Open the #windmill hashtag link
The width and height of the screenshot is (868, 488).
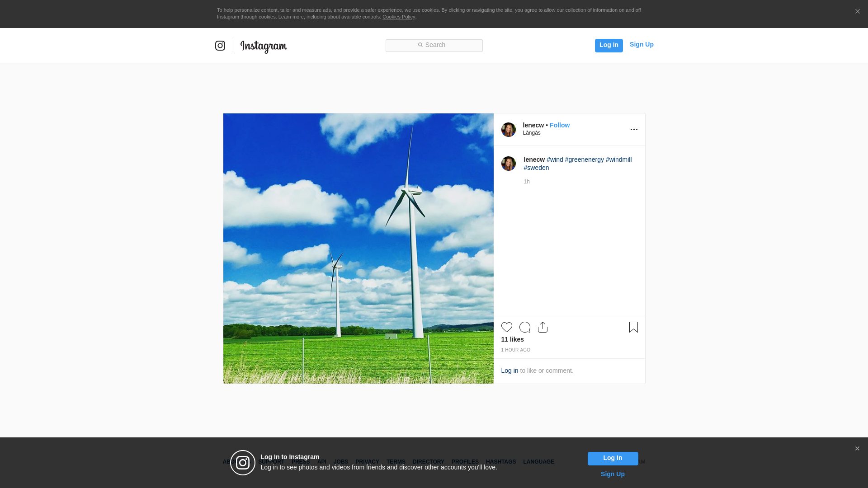618,160
